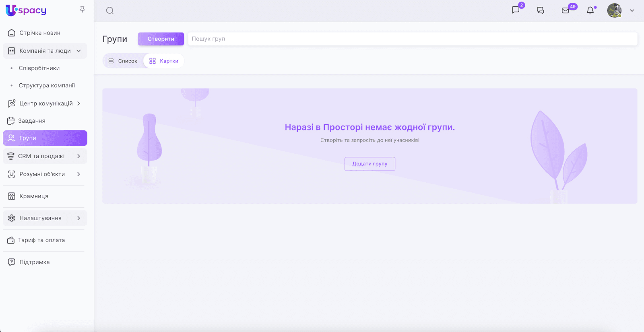Click the settings gear icon
Image resolution: width=644 pixels, height=332 pixels.
12,218
